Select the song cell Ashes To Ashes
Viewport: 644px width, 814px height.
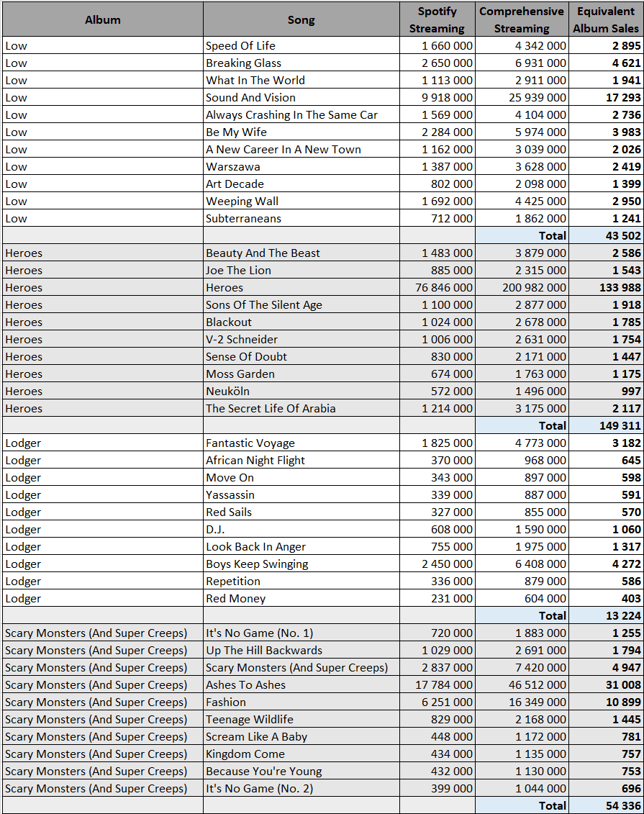(x=301, y=684)
